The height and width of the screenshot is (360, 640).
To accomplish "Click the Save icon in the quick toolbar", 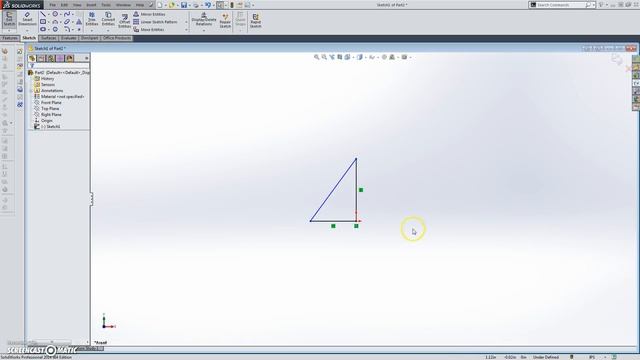I will pyautogui.click(x=184, y=5).
